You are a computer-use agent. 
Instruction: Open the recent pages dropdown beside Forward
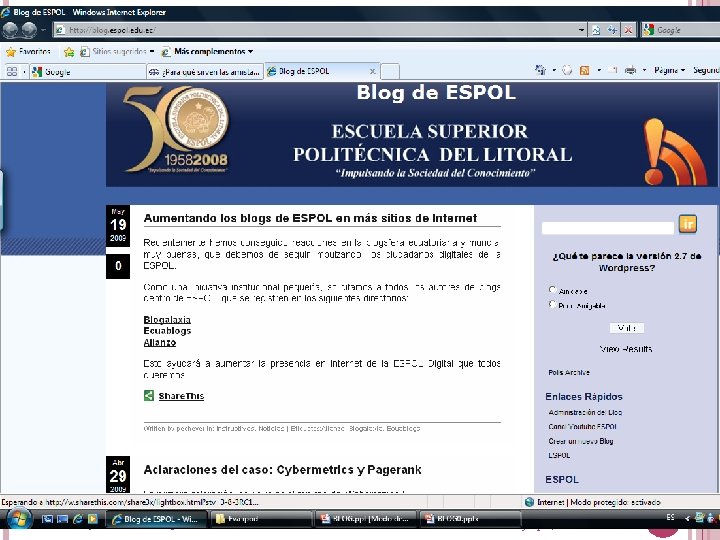coord(43,30)
